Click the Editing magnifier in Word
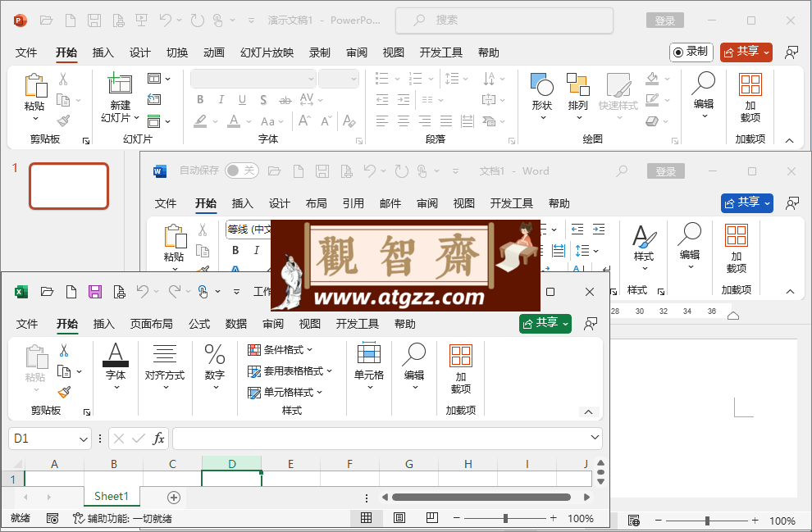 tap(689, 234)
